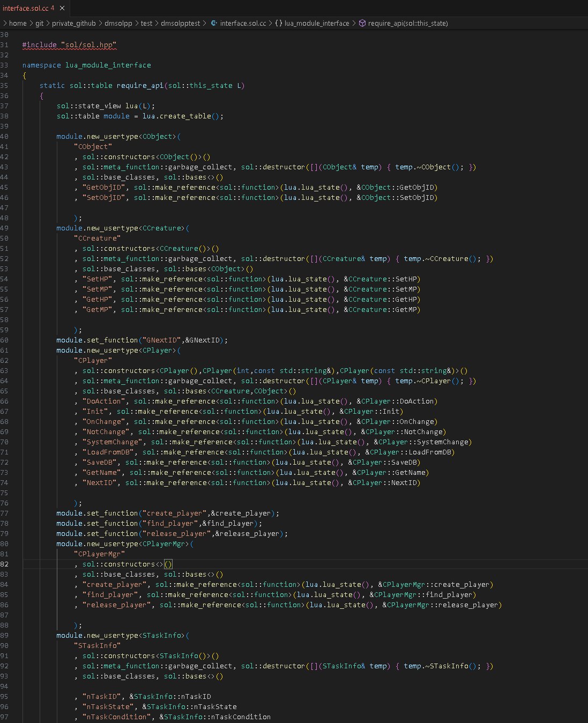Screen dimensions: 588x723
Task: Click require_api function name on line 35
Action: click(x=140, y=85)
